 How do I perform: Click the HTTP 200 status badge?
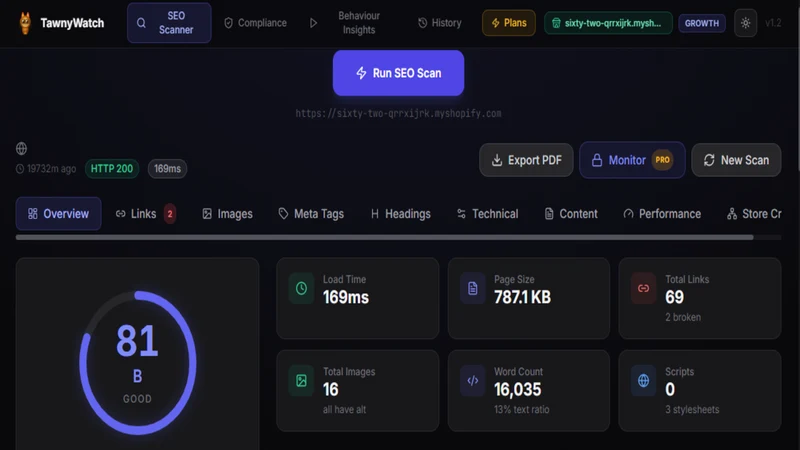click(x=112, y=168)
